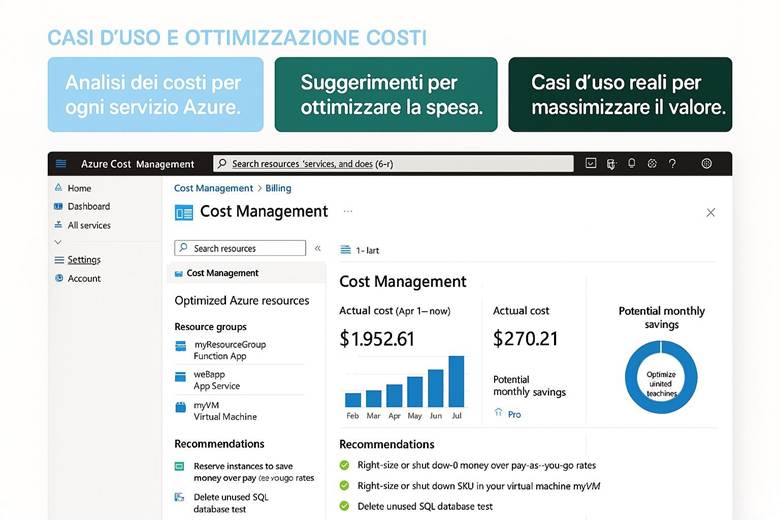Click the Cost Management breadcrumb link
Viewport: 780px width, 520px height.
[213, 188]
